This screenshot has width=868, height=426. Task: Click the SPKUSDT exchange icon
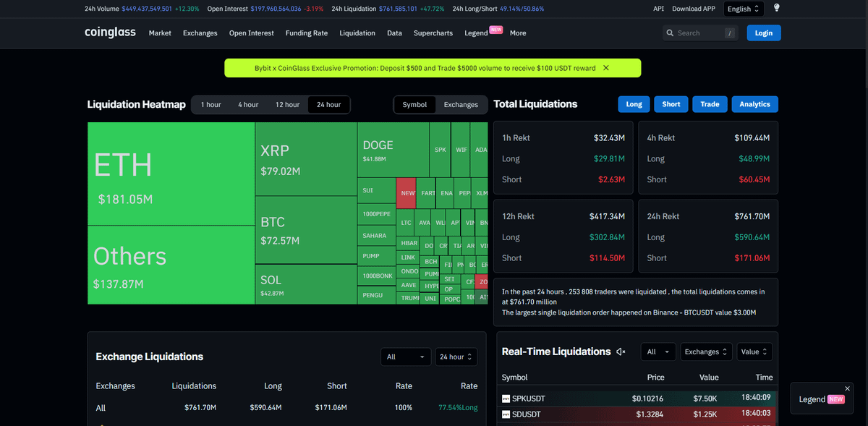click(506, 399)
